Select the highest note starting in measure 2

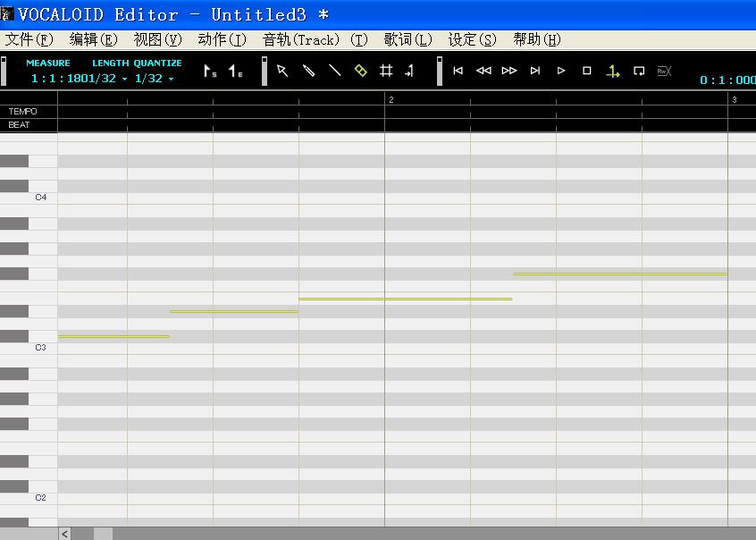620,274
